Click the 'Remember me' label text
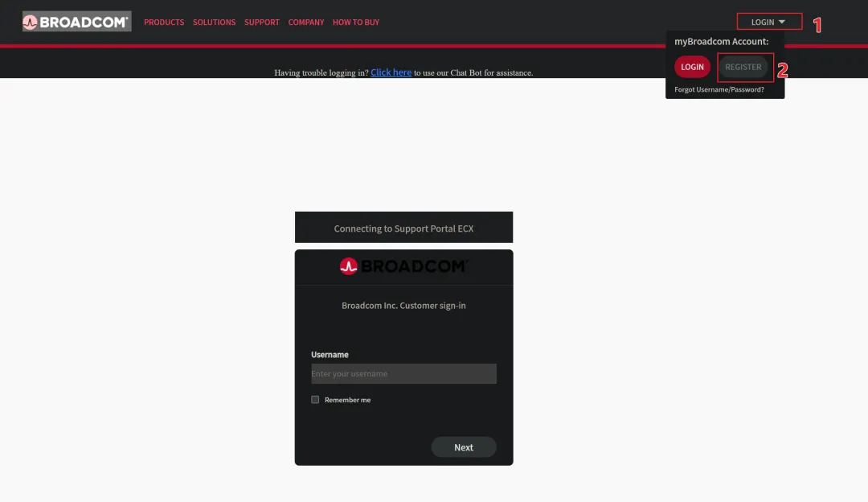Screen dimensions: 868x502 [x=348, y=400]
